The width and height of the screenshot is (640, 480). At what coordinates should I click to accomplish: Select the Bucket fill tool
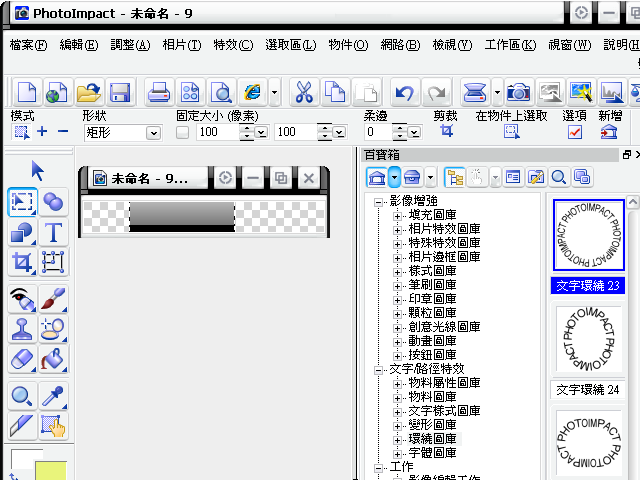53,359
